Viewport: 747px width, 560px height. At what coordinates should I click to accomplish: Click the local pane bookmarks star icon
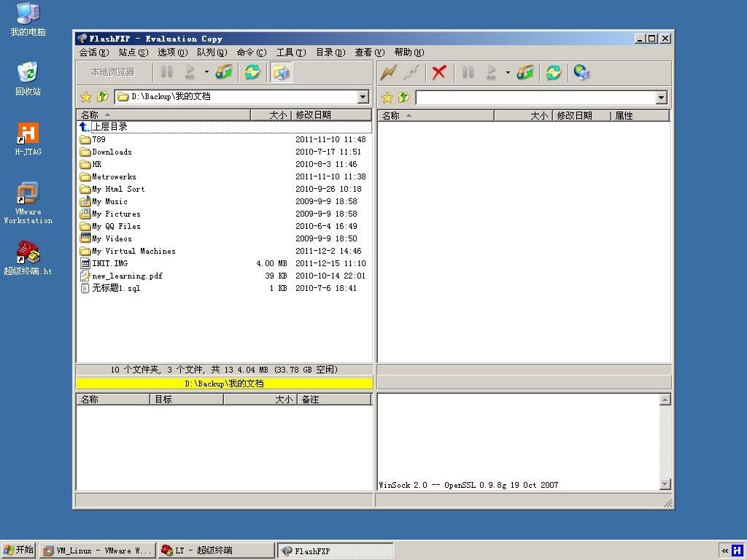86,97
